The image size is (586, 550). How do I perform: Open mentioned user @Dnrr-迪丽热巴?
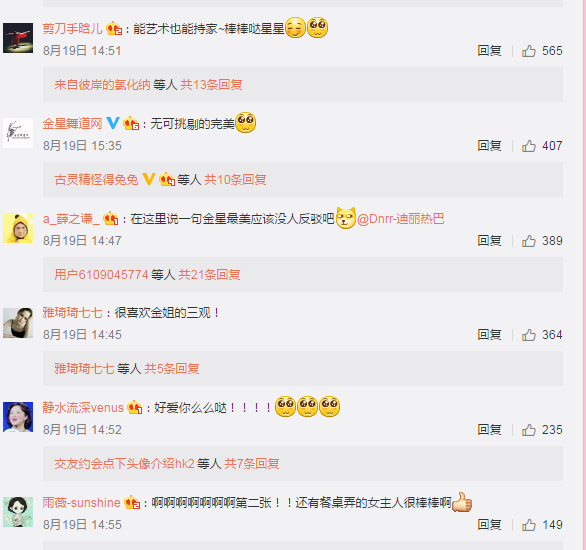click(401, 219)
